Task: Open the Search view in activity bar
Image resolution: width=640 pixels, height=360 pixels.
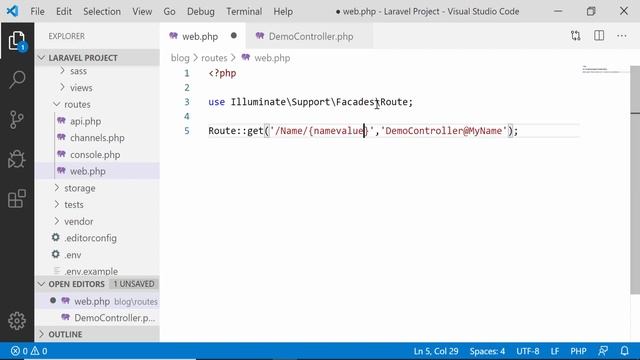Action: coord(17,79)
